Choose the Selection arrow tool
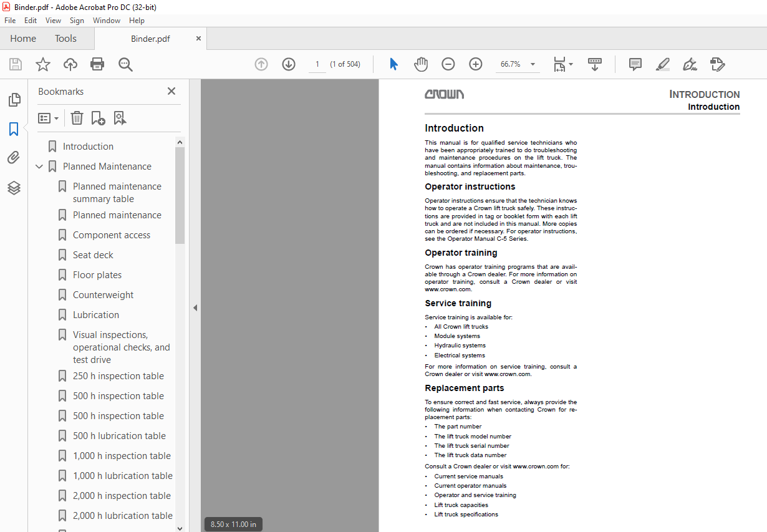Viewport: 767px width, 532px height. (x=393, y=64)
